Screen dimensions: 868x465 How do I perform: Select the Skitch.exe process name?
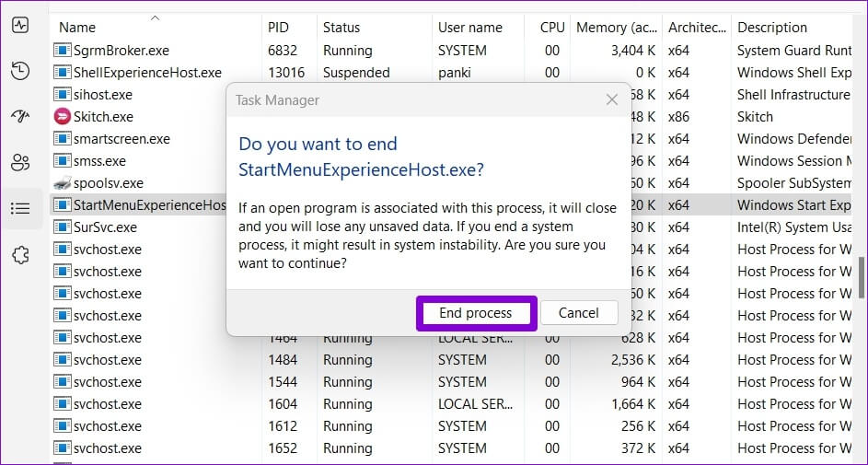pyautogui.click(x=103, y=117)
